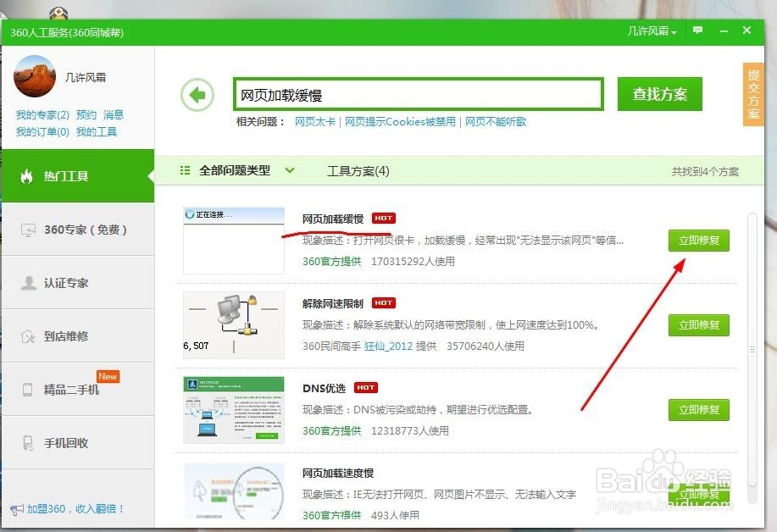
Task: Click the 加盟360，收入翻倍！link
Action: 75,509
